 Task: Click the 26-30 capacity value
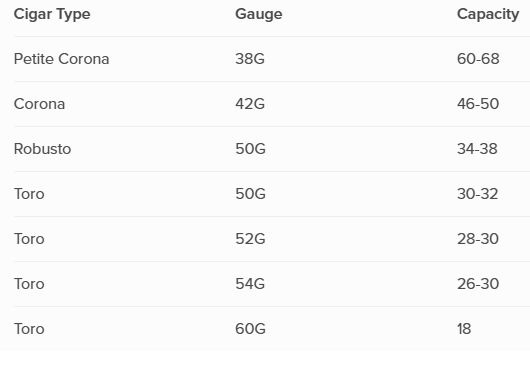[478, 284]
